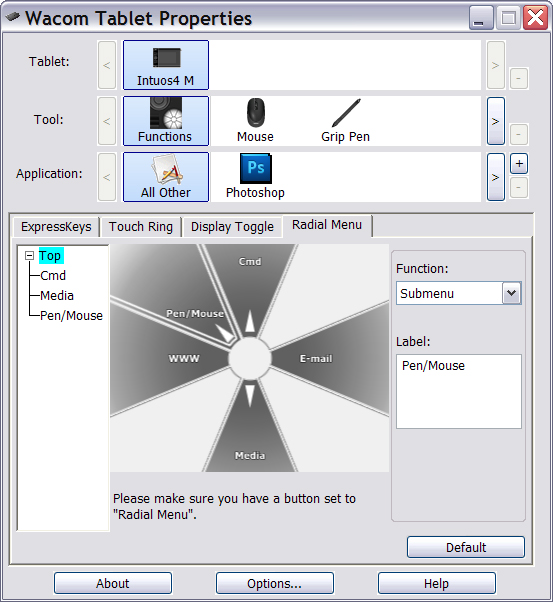Click the Help button
553x602 pixels.
pyautogui.click(x=437, y=583)
